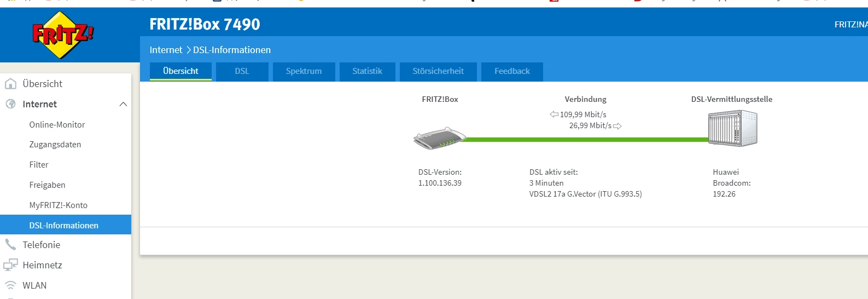Click the downstream arrow icon beside 109,99 Mbit/s
Viewport: 868px width, 299px height.
coord(554,114)
